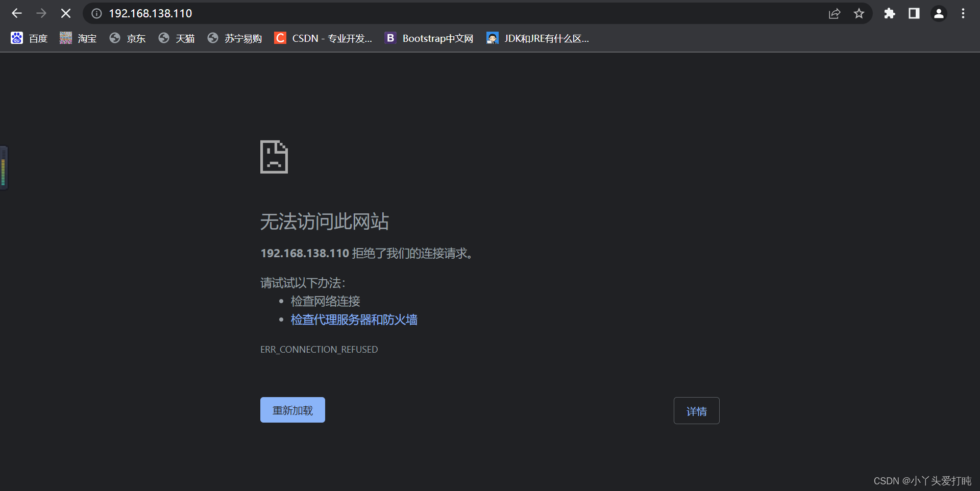Click the 详情 details button
This screenshot has height=491, width=980.
coord(697,411)
